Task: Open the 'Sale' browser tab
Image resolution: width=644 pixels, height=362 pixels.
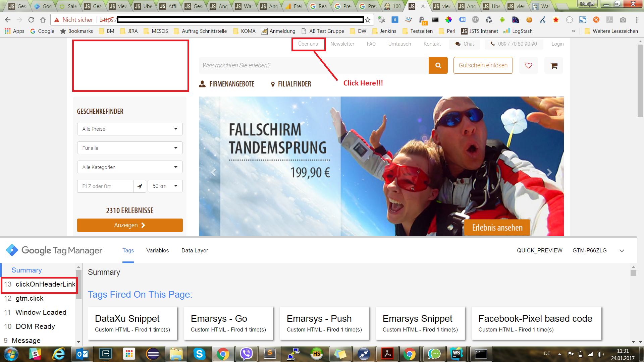Action: [68, 6]
